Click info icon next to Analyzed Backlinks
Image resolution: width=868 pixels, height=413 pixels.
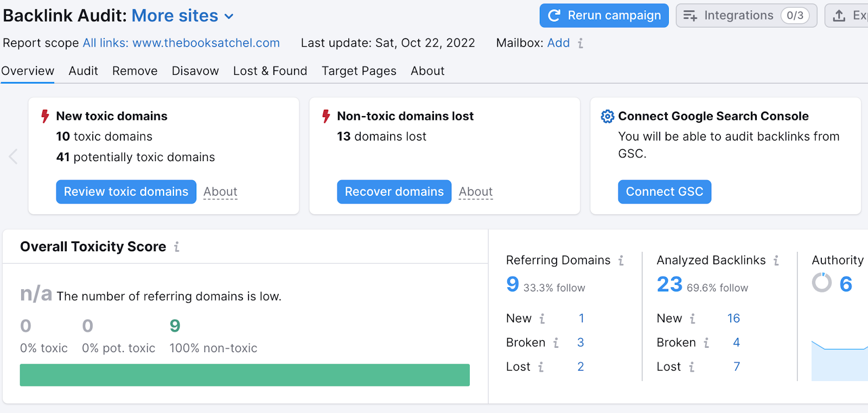point(776,261)
